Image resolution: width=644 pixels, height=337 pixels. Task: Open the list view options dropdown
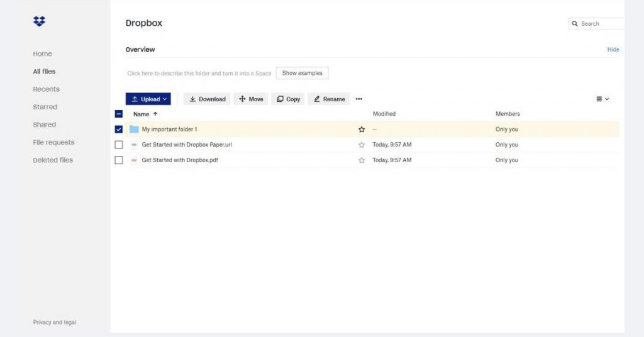(x=602, y=99)
